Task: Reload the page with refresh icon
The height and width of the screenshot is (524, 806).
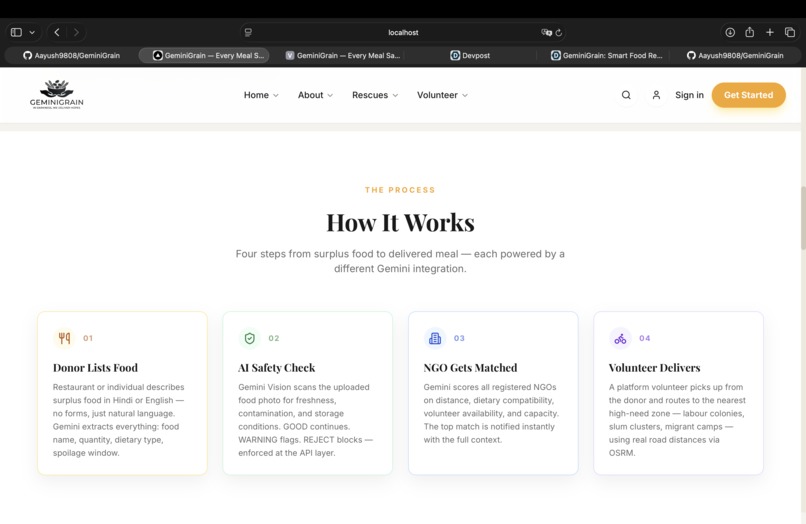Action: 559,32
